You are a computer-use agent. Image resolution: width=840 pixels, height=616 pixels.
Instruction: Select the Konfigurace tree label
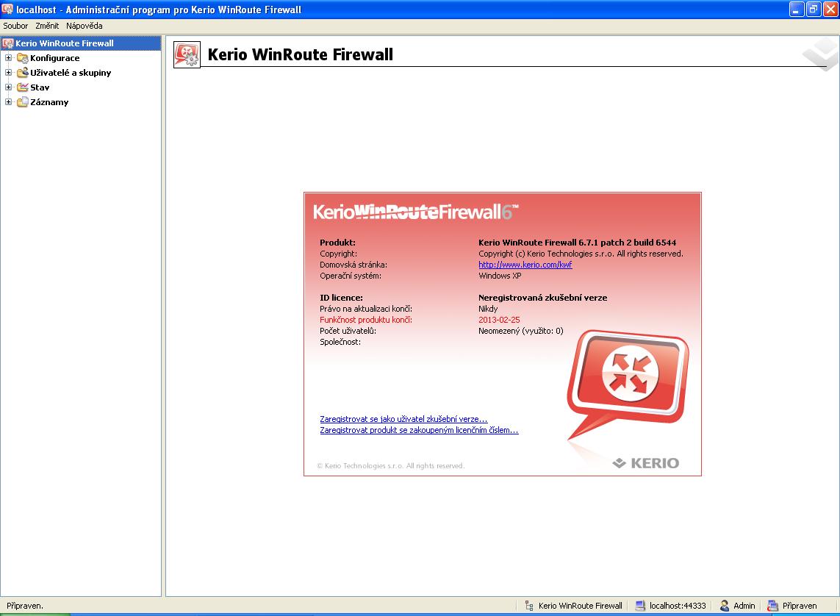(54, 58)
